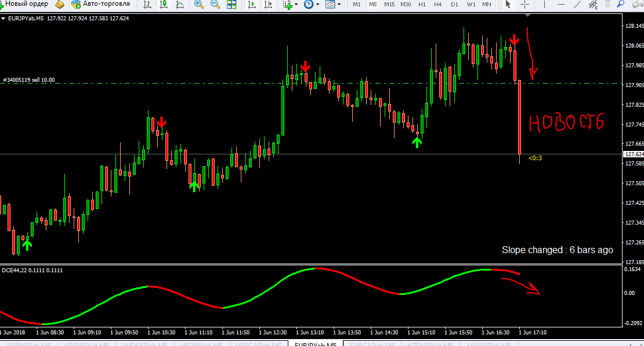Switch to the H1 timeframe
This screenshot has width=644, height=346.
tap(422, 5)
